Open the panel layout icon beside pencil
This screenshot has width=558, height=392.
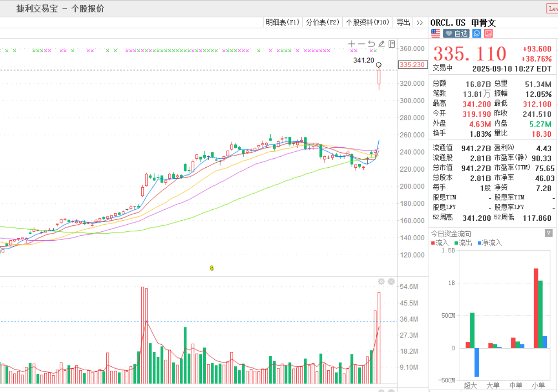click(x=391, y=44)
